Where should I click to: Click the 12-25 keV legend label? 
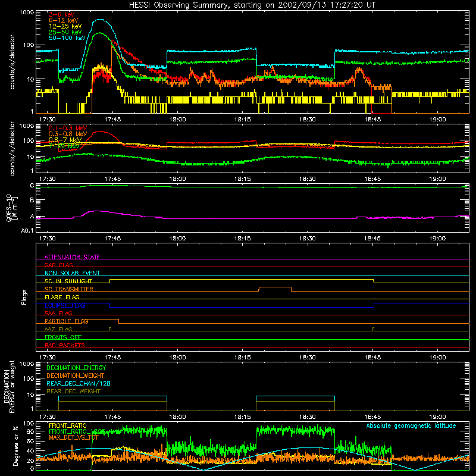pyautogui.click(x=65, y=26)
